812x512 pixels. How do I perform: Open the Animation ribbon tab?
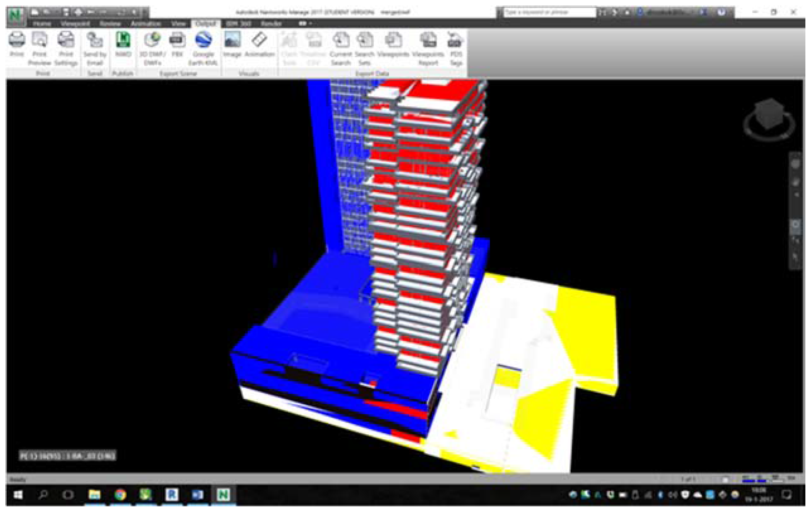(146, 24)
